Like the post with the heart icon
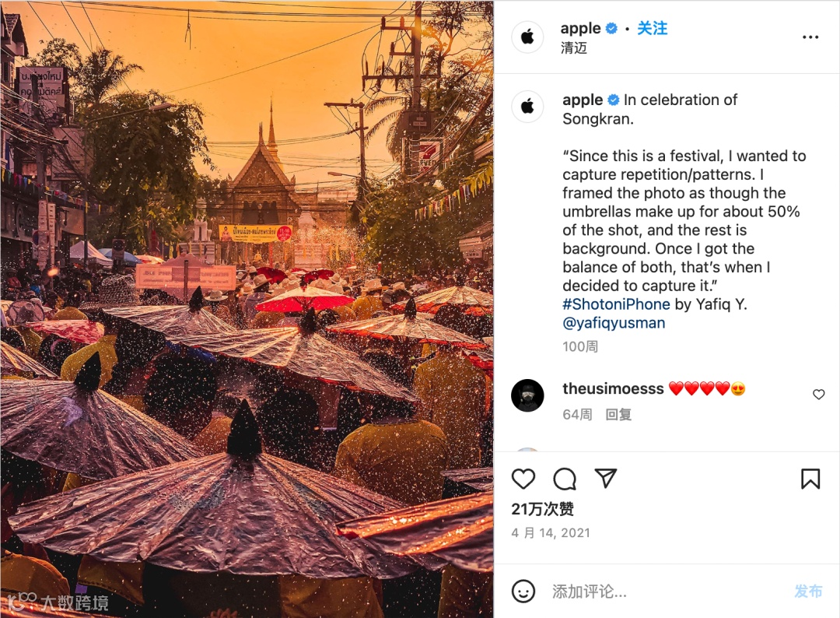Screen dimensions: 840x618 523,479
